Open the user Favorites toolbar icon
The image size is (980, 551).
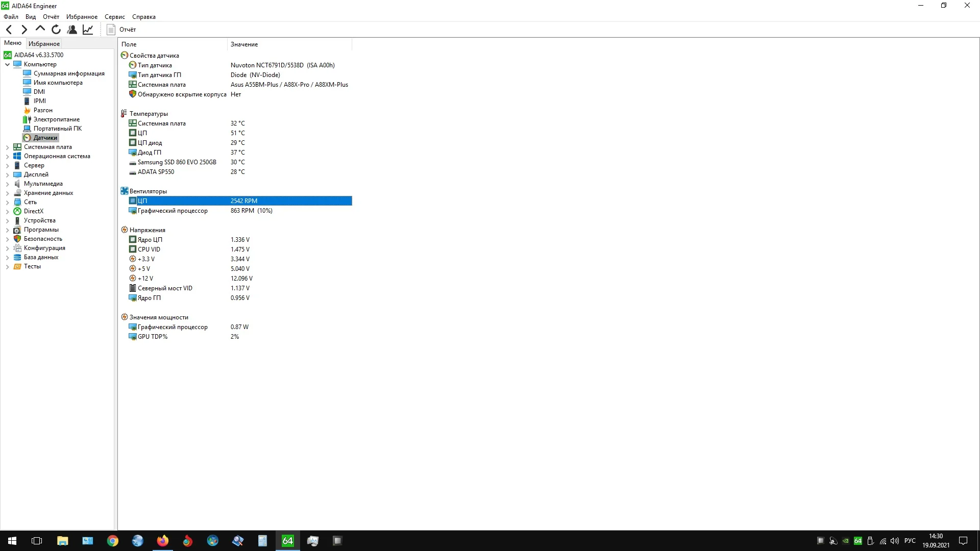pos(72,30)
